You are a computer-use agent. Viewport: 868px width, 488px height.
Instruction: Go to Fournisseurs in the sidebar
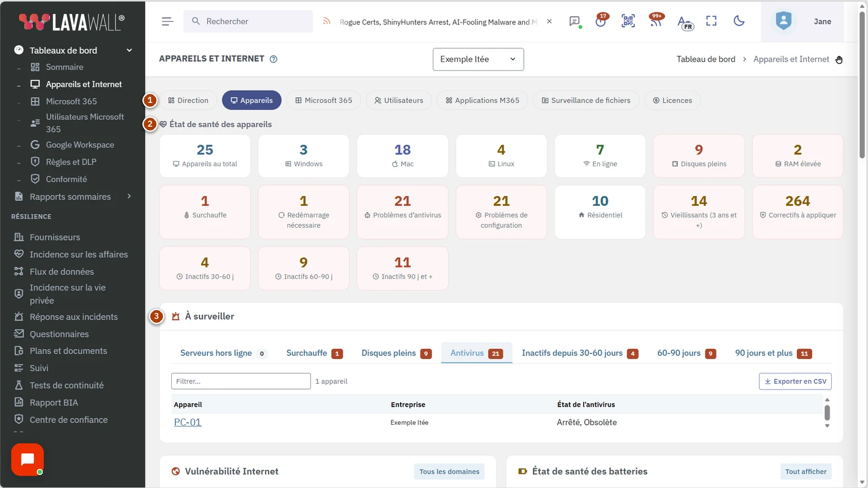(x=55, y=237)
